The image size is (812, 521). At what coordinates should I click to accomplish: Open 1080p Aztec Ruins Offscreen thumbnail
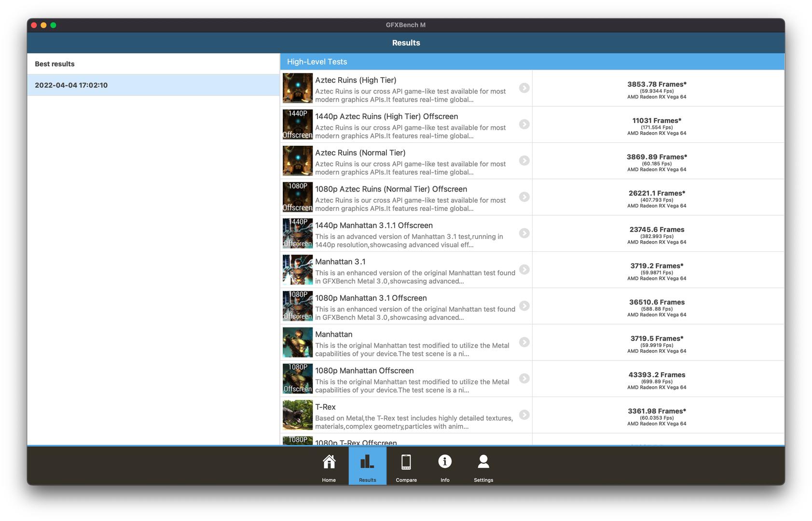[298, 197]
